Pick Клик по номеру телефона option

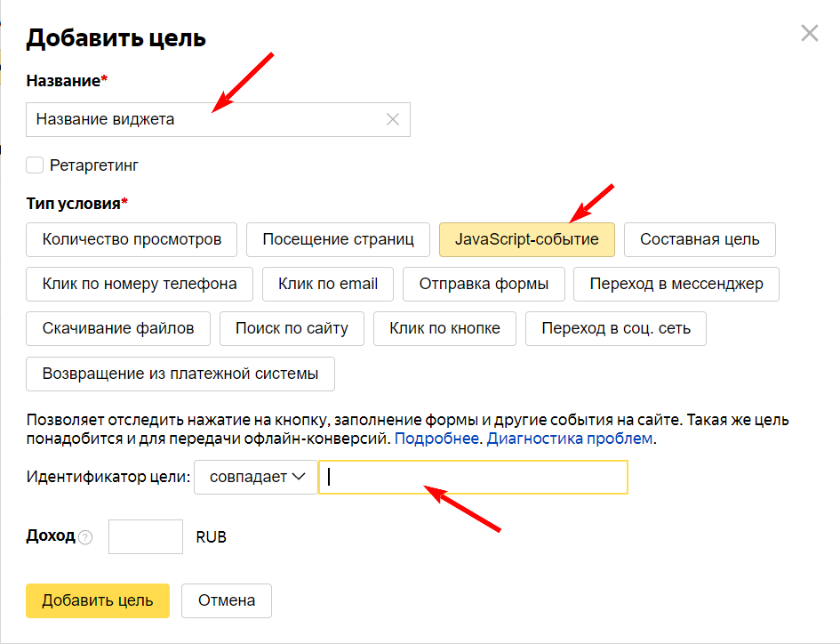pyautogui.click(x=140, y=284)
